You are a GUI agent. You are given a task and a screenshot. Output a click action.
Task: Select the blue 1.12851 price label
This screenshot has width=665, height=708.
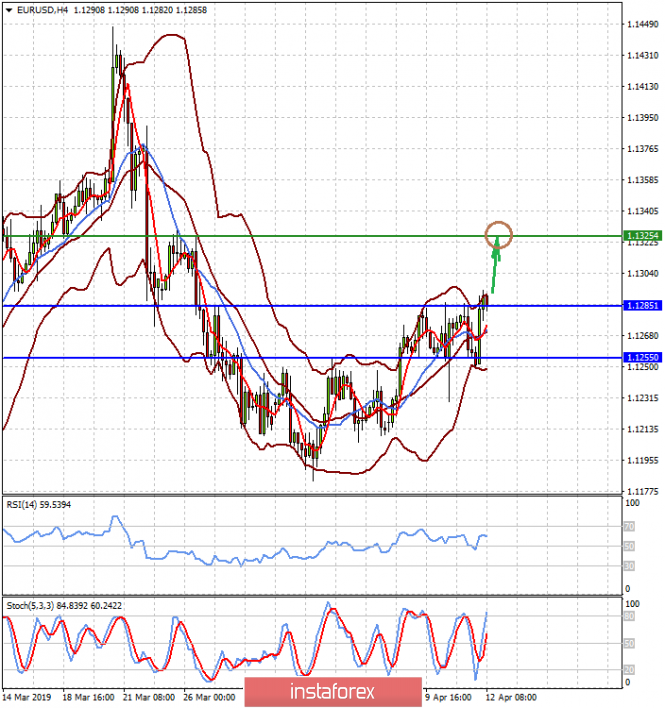(642, 305)
